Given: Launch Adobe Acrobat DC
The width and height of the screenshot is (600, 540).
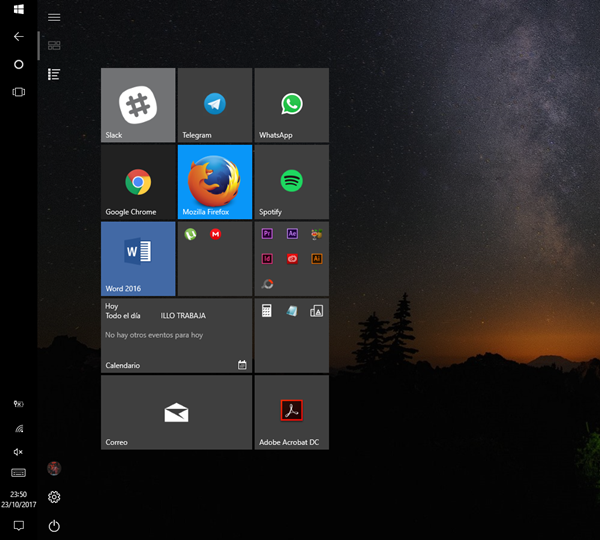Looking at the screenshot, I should [291, 412].
